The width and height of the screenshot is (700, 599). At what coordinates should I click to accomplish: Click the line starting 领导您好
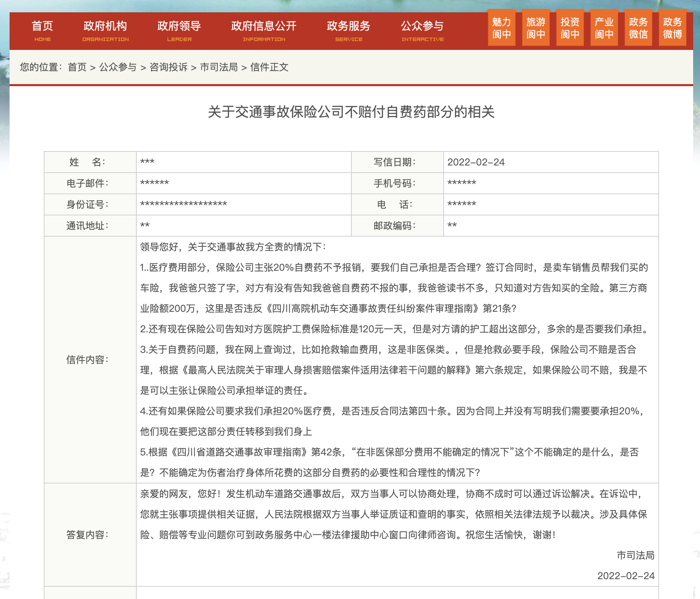[233, 247]
